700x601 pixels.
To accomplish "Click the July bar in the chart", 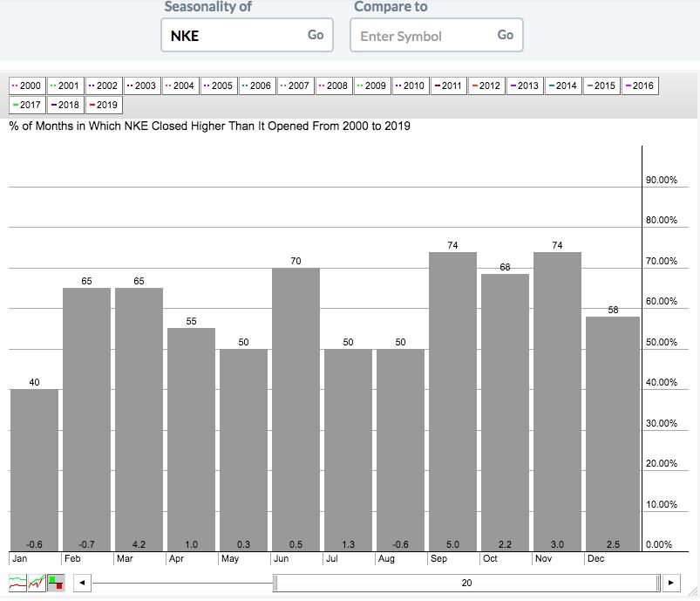I will coord(348,450).
